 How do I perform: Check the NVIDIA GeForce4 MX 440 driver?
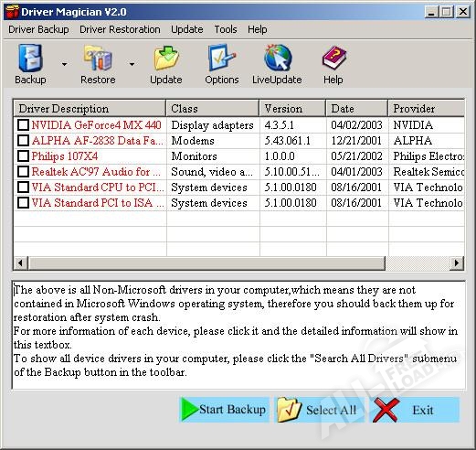(23, 125)
